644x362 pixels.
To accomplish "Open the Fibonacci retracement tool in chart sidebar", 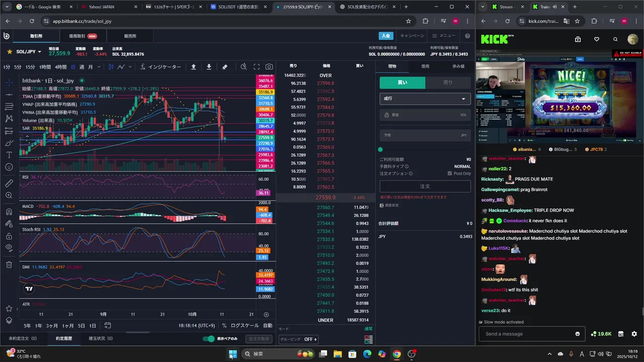I will point(9,107).
